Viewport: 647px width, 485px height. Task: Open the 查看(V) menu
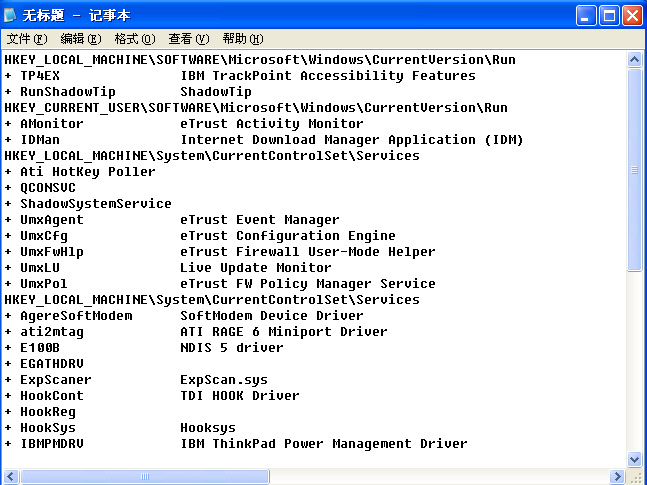(189, 39)
